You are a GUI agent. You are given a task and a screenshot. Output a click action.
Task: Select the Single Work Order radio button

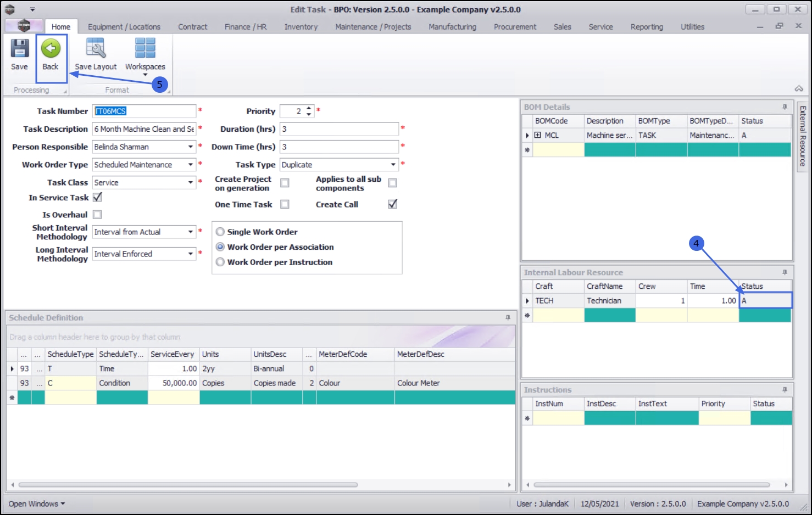click(220, 232)
